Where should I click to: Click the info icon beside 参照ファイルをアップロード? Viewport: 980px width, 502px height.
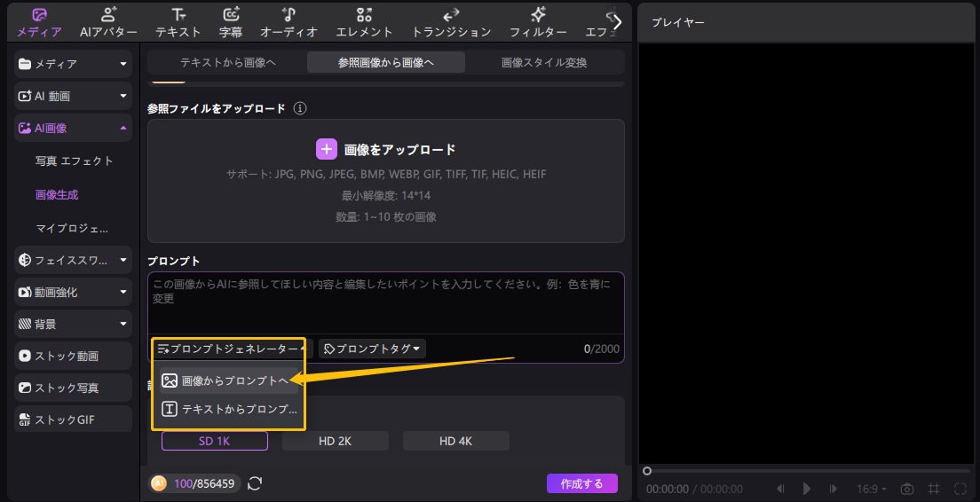click(x=300, y=108)
